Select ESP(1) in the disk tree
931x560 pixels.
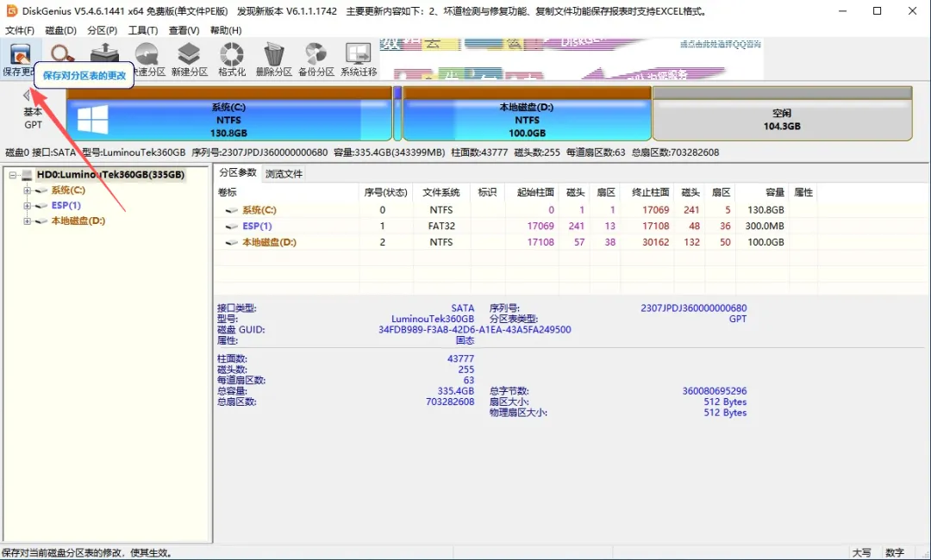point(66,206)
